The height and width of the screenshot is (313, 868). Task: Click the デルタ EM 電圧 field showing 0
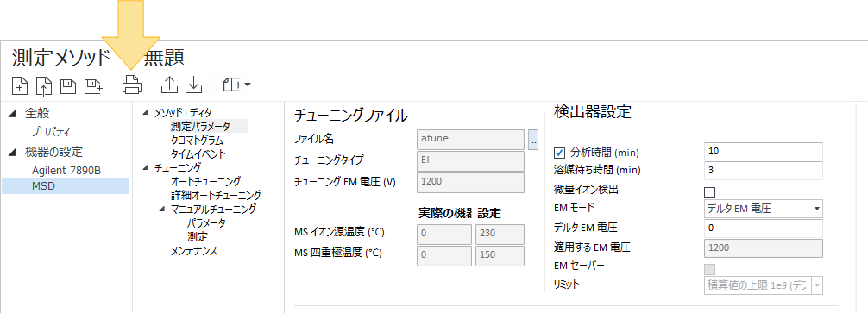[x=764, y=228]
